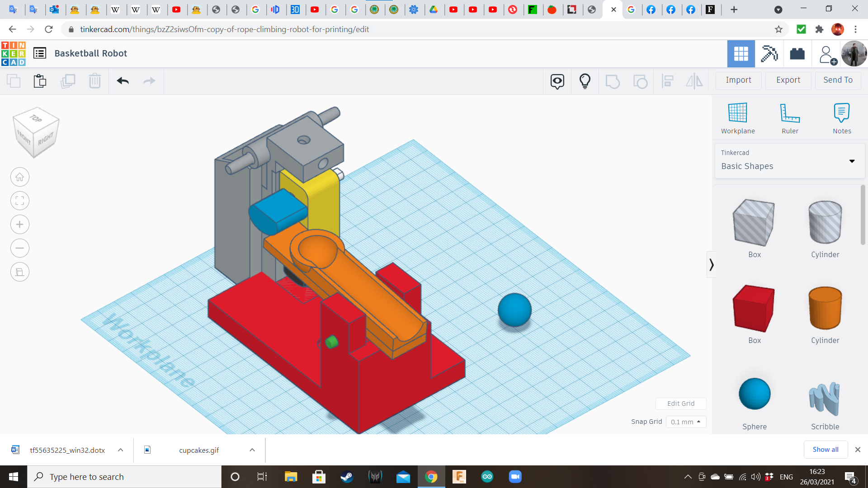868x488 pixels.
Task: Click Fit all in view icon
Action: tap(20, 201)
